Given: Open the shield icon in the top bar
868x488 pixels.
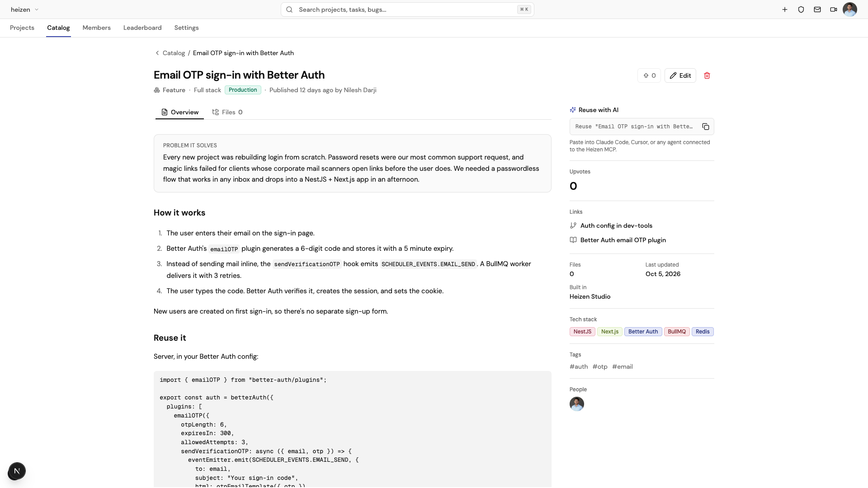Looking at the screenshot, I should click(x=801, y=9).
